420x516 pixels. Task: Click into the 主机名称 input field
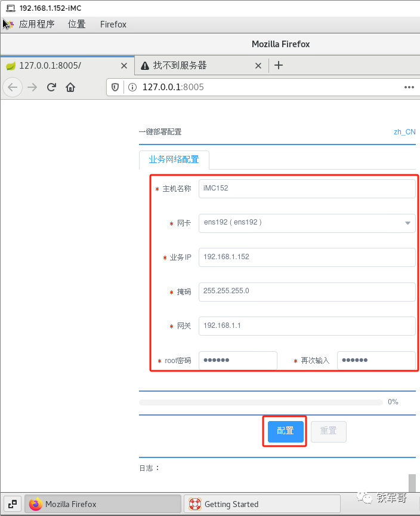click(x=307, y=188)
